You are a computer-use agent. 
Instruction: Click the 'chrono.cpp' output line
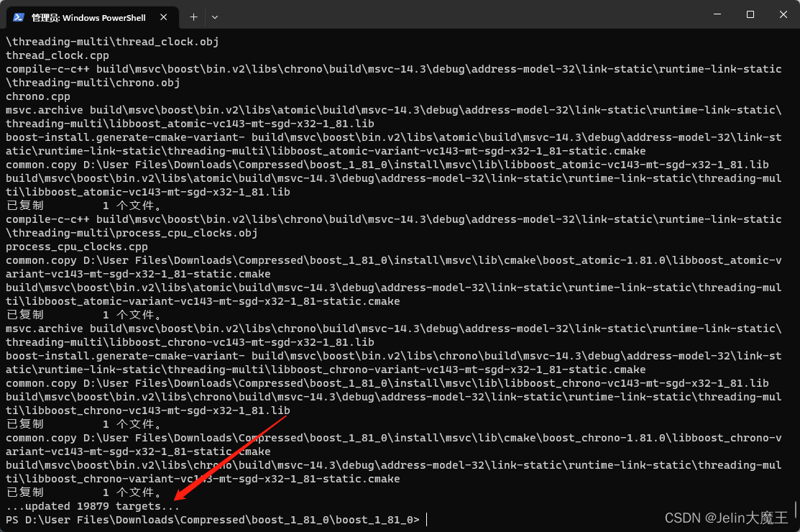[38, 96]
